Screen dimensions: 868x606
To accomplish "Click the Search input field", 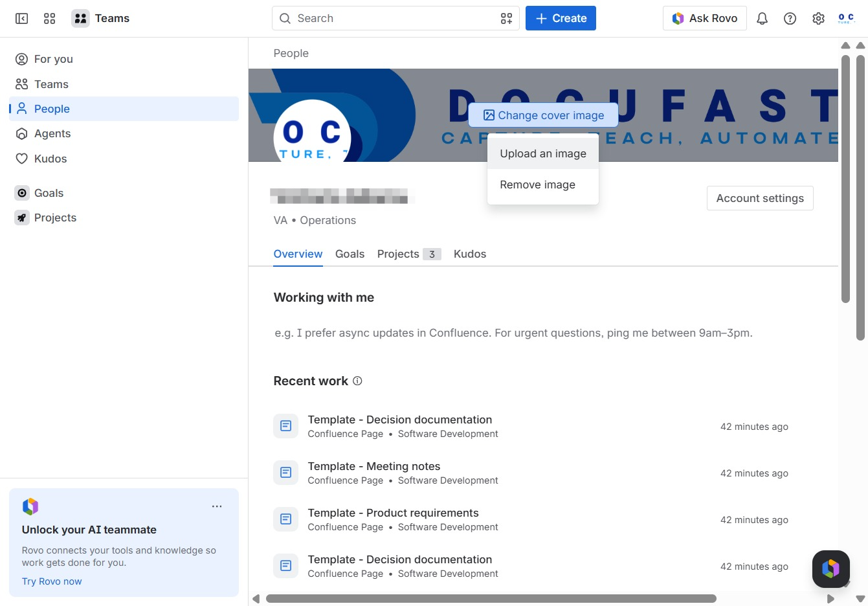I will point(395,19).
